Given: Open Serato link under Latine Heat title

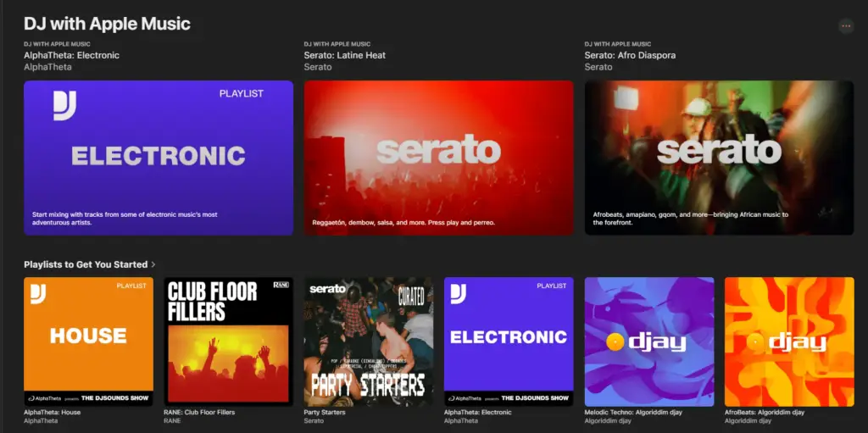Looking at the screenshot, I should coord(318,67).
